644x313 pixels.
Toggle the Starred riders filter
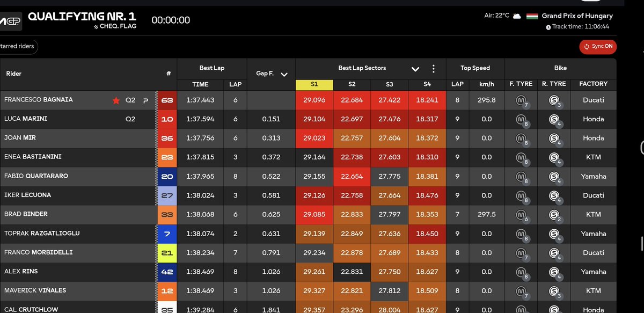tap(18, 46)
